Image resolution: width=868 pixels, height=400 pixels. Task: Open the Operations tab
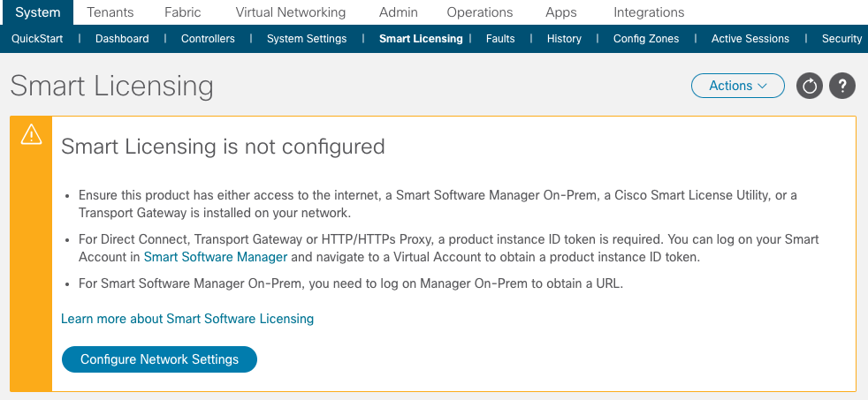coord(480,12)
